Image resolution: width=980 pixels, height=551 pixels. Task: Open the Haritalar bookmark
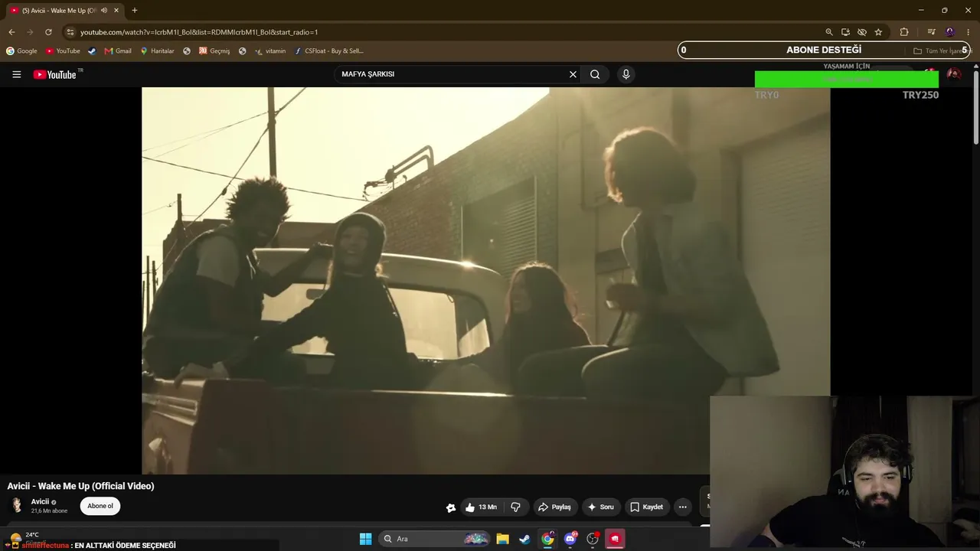[x=157, y=51]
